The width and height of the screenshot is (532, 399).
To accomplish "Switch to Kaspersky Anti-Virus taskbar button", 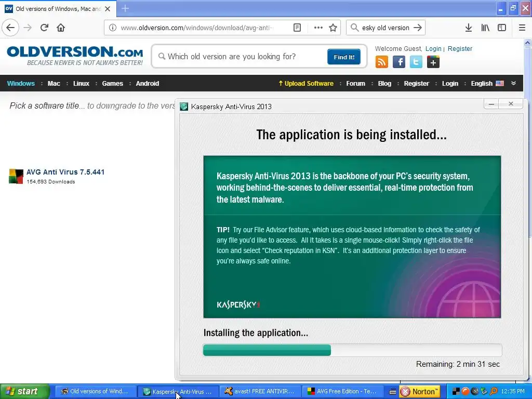I will pos(178,392).
